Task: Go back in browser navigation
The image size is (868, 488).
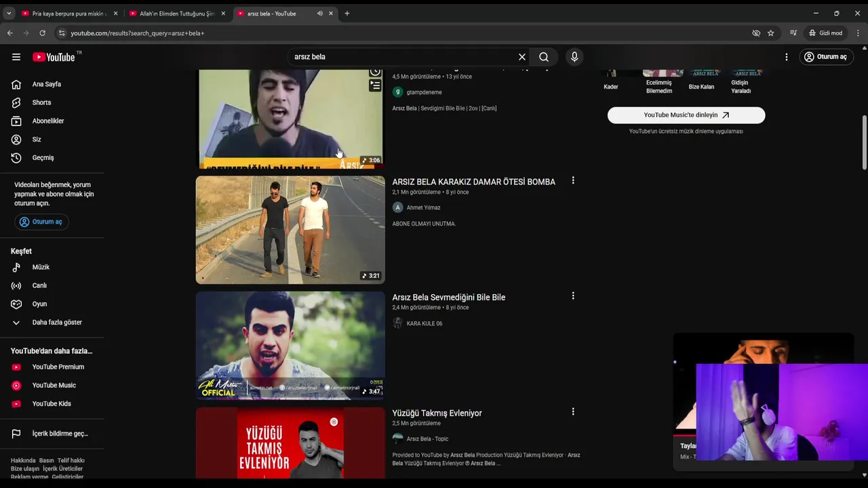Action: tap(9, 33)
